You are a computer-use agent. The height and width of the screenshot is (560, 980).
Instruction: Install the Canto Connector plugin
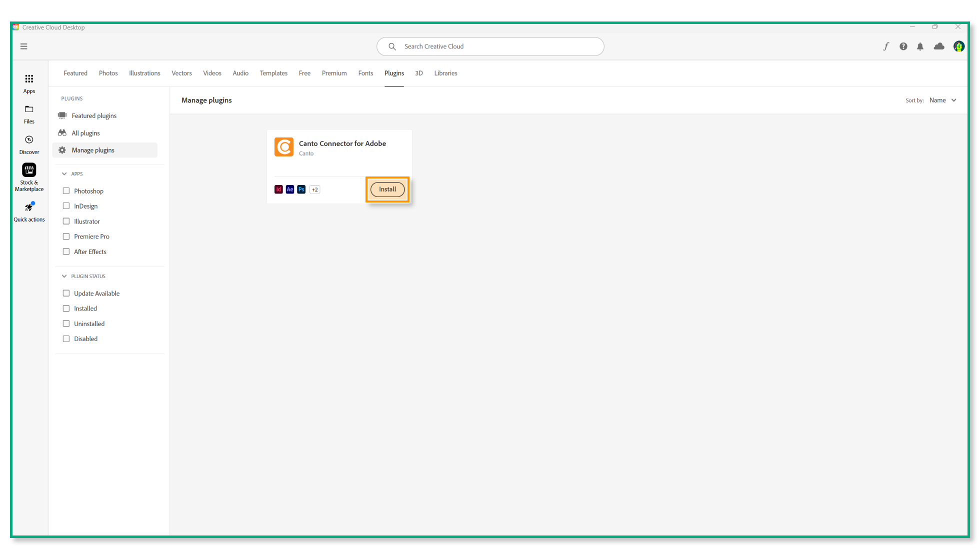(387, 189)
